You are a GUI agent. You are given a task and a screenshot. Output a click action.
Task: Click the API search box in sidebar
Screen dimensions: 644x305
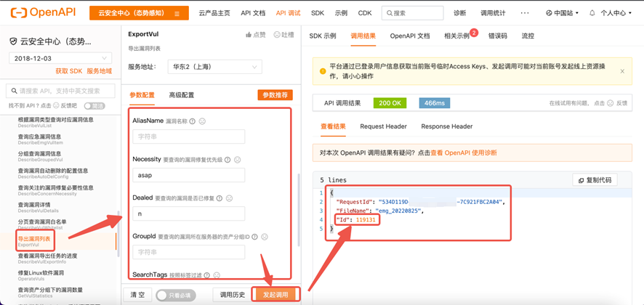59,91
